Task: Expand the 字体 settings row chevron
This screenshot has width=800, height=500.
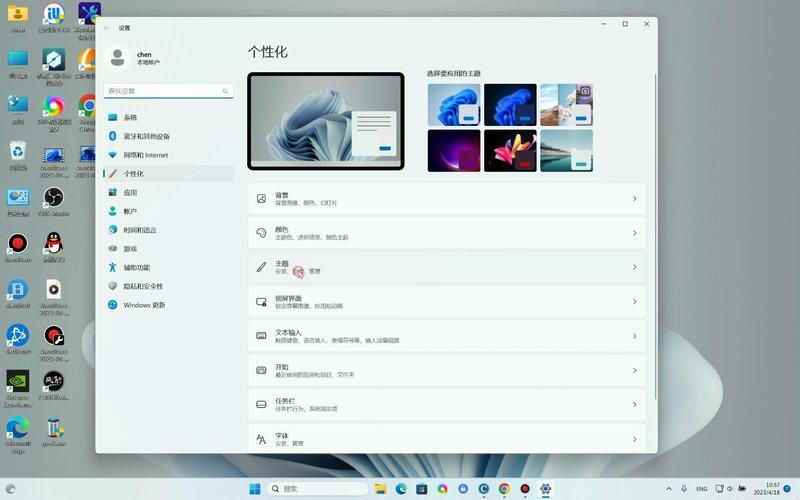Action: tap(635, 439)
